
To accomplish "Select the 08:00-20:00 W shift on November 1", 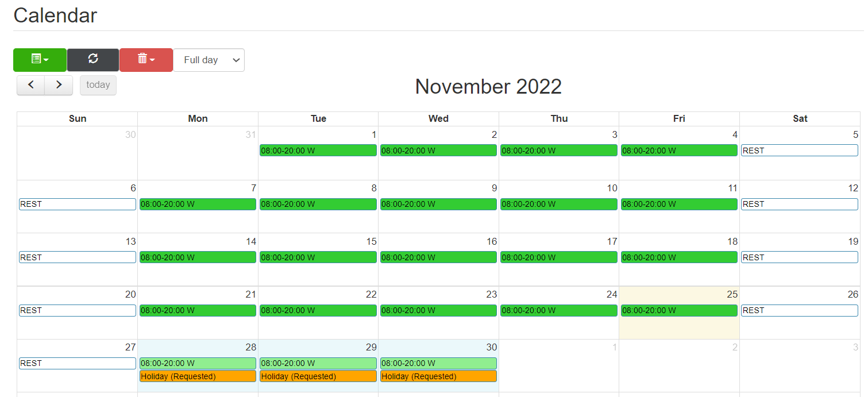I will tap(318, 150).
